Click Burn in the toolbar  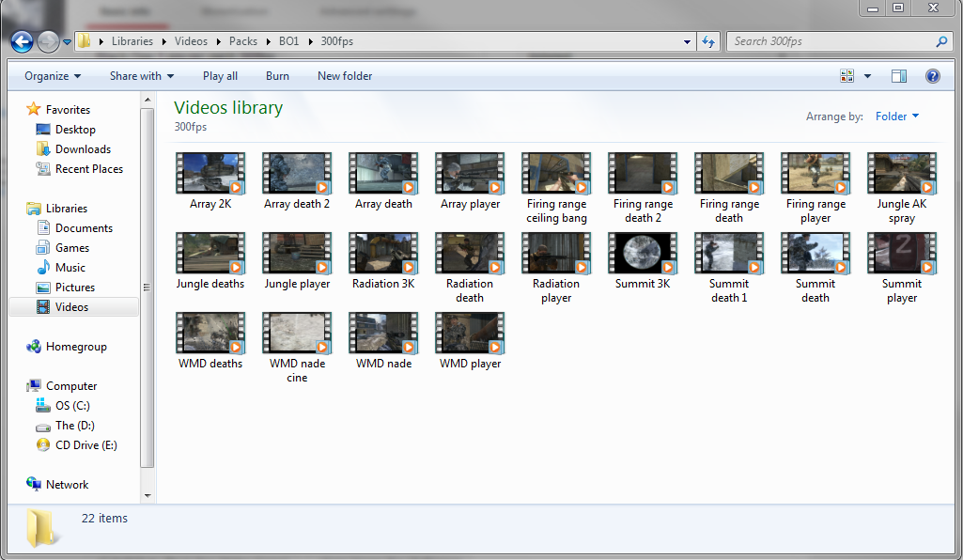pyautogui.click(x=277, y=76)
